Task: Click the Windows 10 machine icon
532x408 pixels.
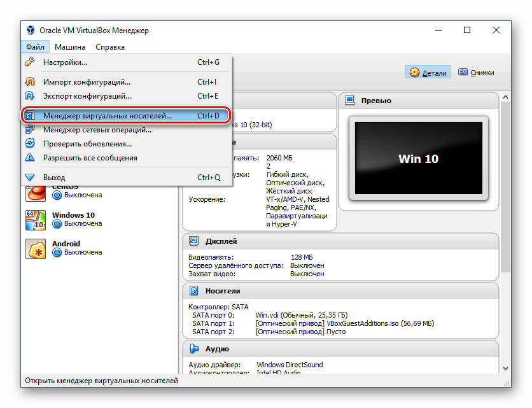Action: [x=36, y=220]
